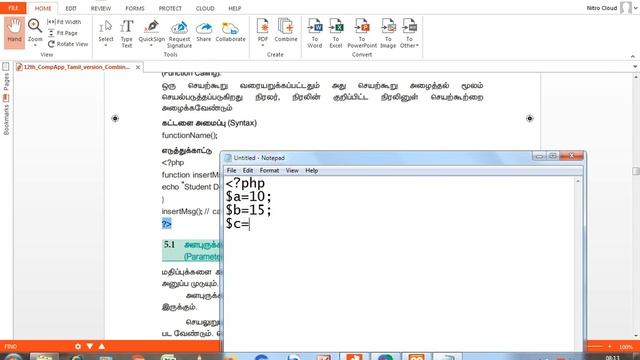
Task: Click Rotate View in the ribbon
Action: pos(68,44)
